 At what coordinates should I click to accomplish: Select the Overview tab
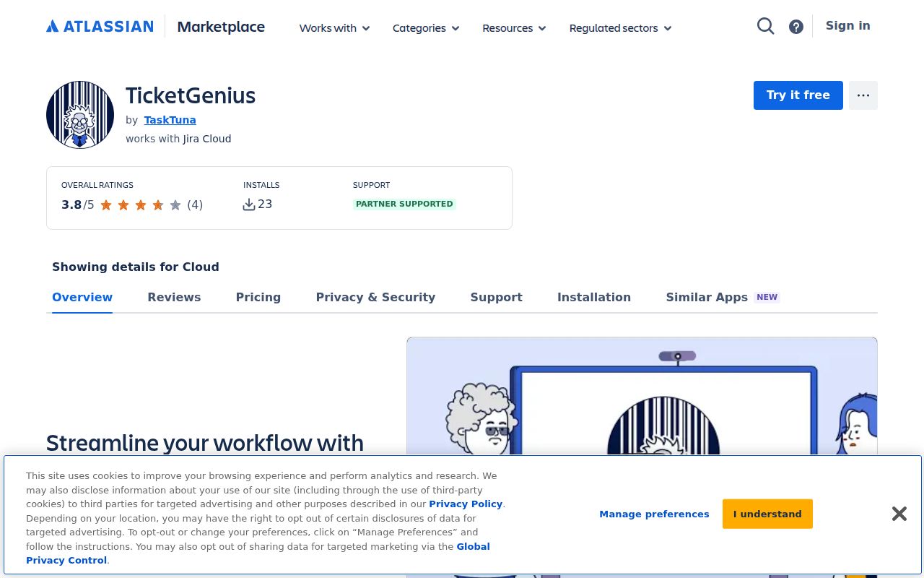point(82,297)
